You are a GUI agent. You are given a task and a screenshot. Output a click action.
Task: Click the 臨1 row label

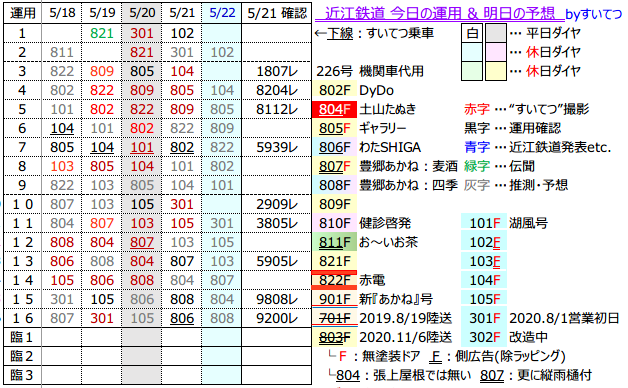(22, 338)
